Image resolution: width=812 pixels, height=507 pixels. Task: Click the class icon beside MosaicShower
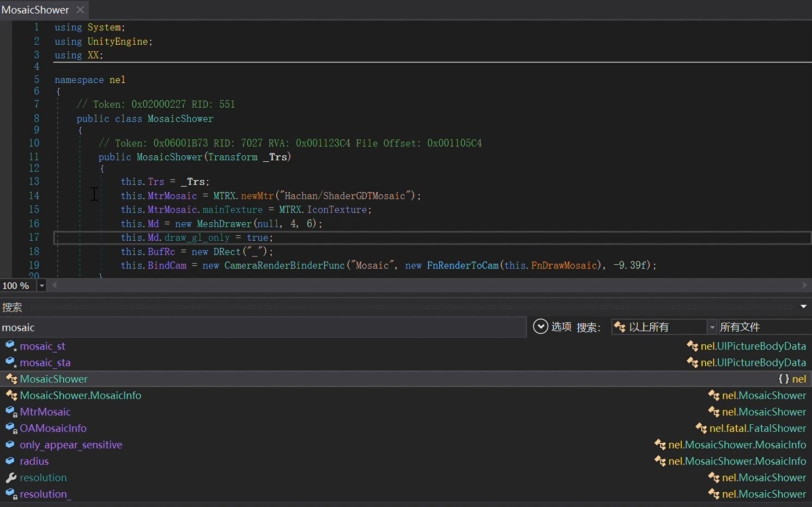pyautogui.click(x=11, y=379)
